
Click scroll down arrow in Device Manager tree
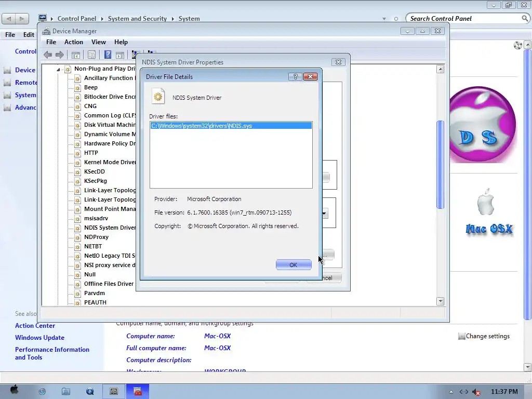pyautogui.click(x=441, y=301)
